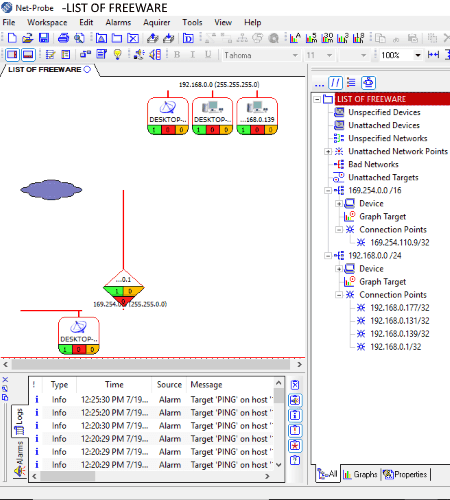Open the Aquirer menu
Viewport: 450px width, 500px height.
coord(156,22)
